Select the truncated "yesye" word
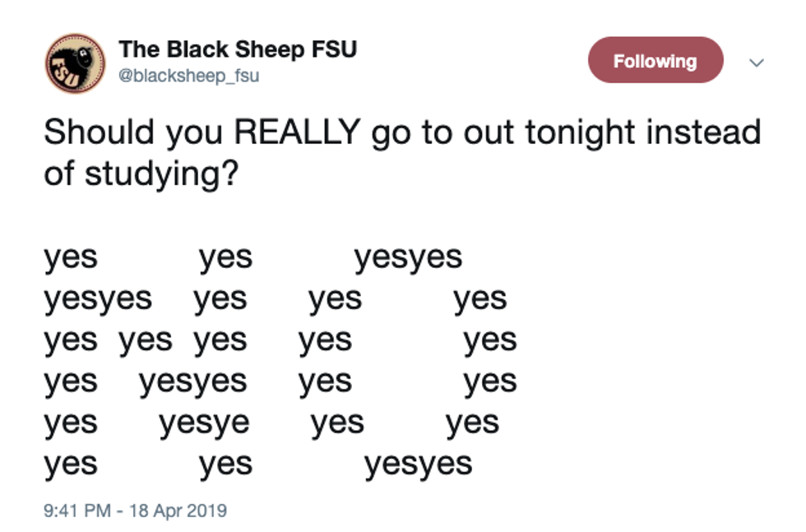Viewport: 806px width, 532px height. (x=204, y=423)
